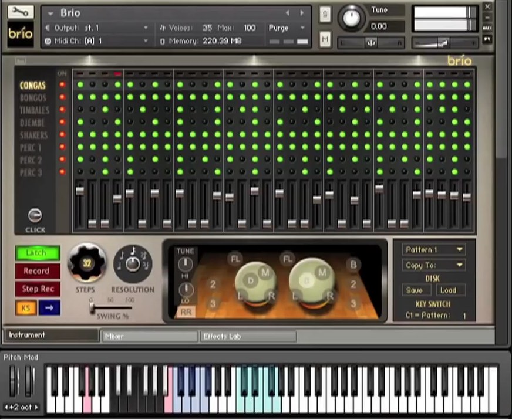Hit the L pad on the left conga

tap(240, 296)
